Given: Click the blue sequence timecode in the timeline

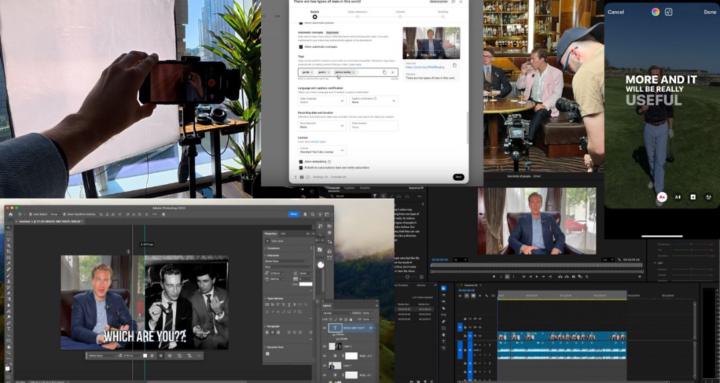Looking at the screenshot, I should click(x=467, y=290).
